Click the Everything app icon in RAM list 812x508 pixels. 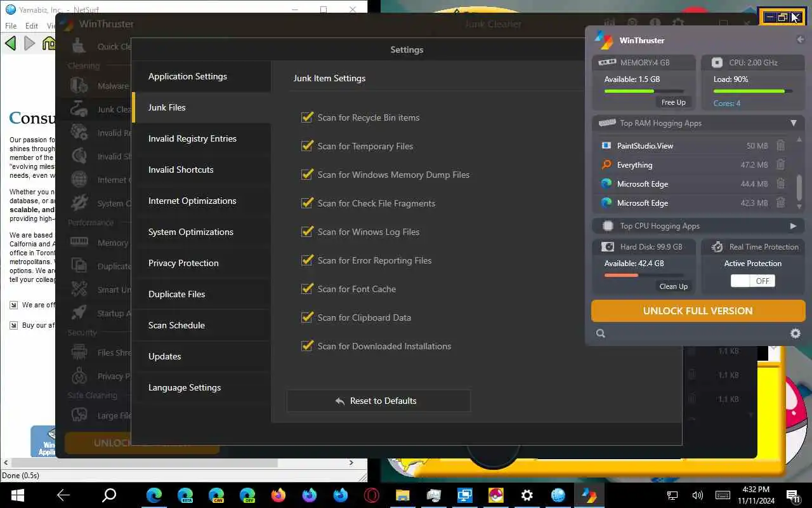pos(606,164)
